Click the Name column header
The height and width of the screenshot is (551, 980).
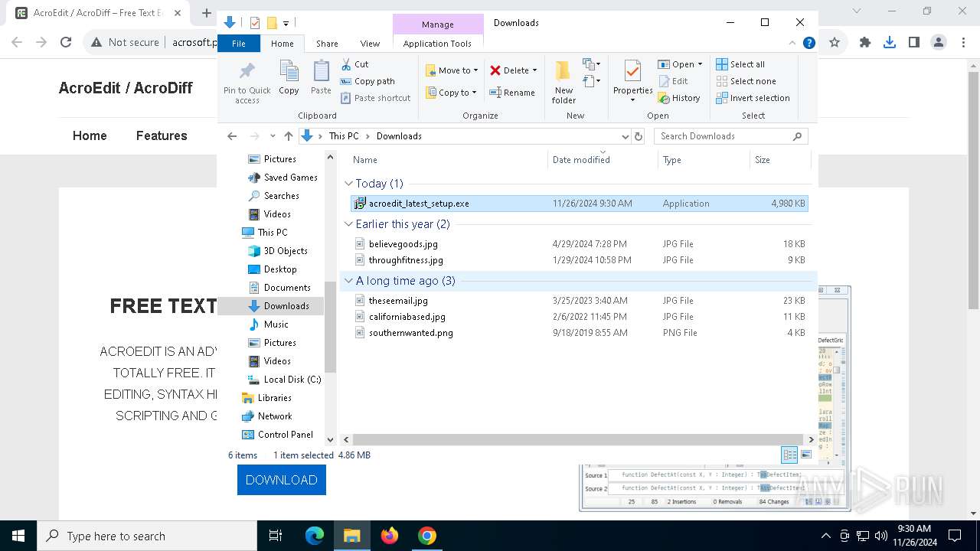pos(448,160)
